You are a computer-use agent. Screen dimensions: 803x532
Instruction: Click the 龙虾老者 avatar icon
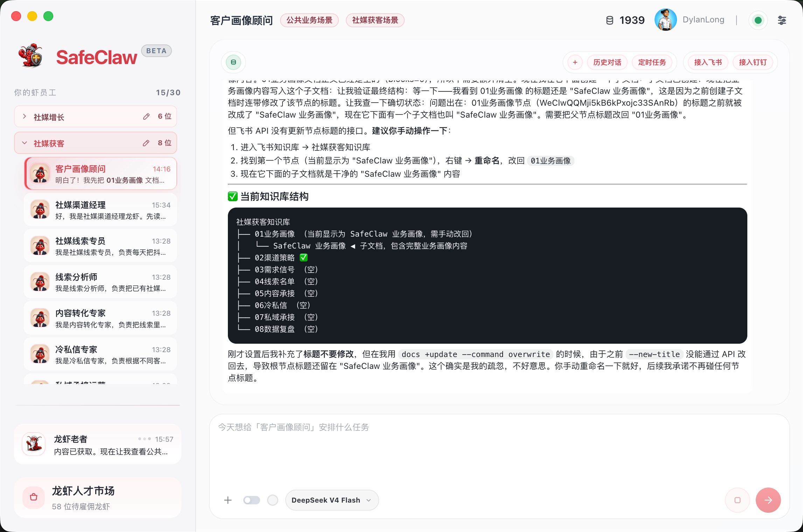click(x=34, y=444)
